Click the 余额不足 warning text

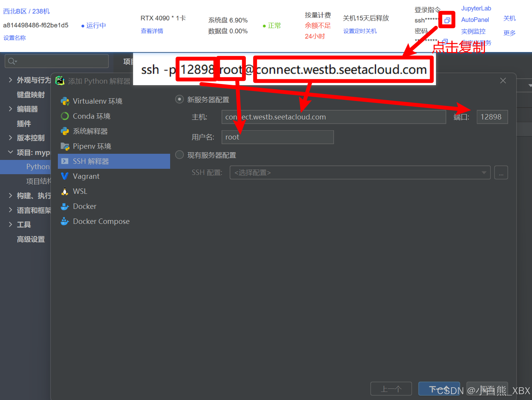click(x=318, y=25)
